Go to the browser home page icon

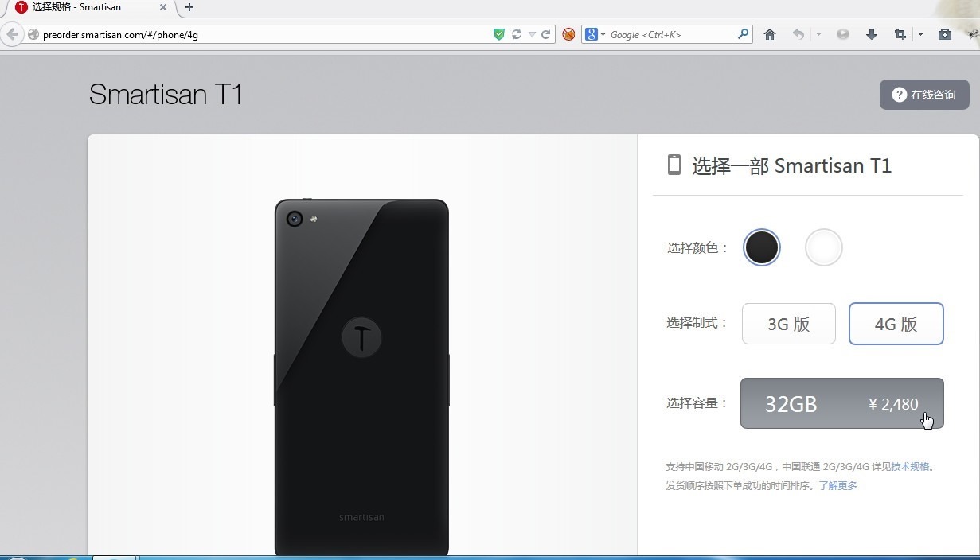pyautogui.click(x=770, y=34)
